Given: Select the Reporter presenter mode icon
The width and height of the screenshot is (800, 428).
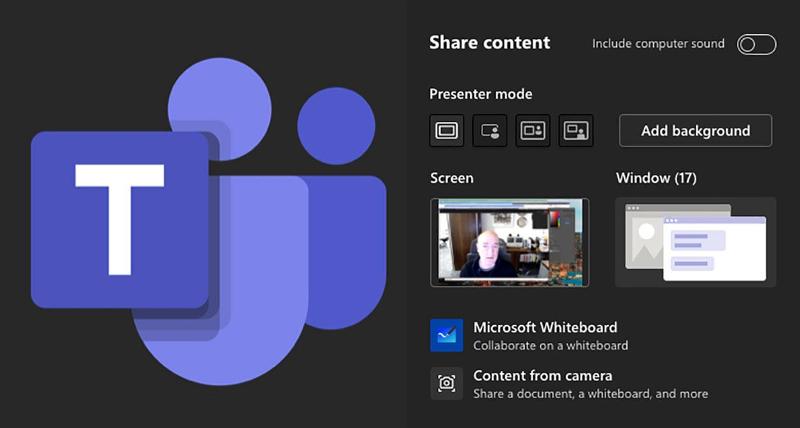Looking at the screenshot, I should tap(576, 131).
